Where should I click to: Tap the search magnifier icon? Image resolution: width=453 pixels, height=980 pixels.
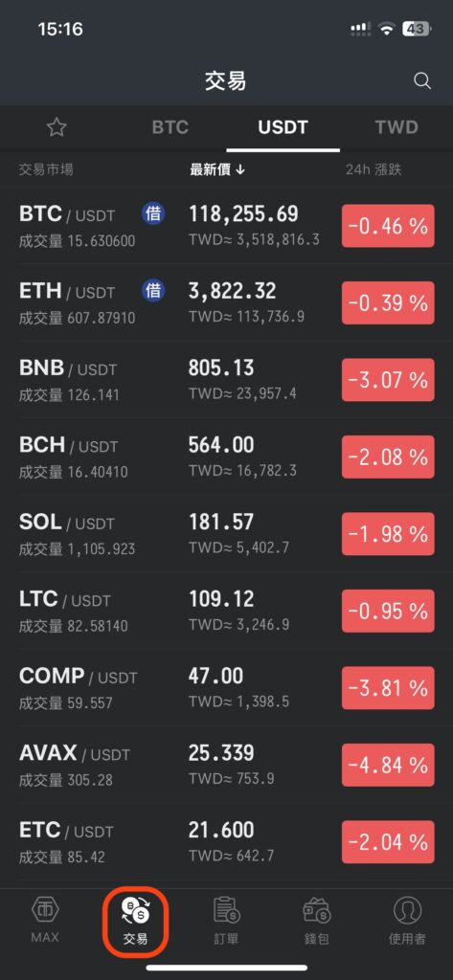(422, 81)
